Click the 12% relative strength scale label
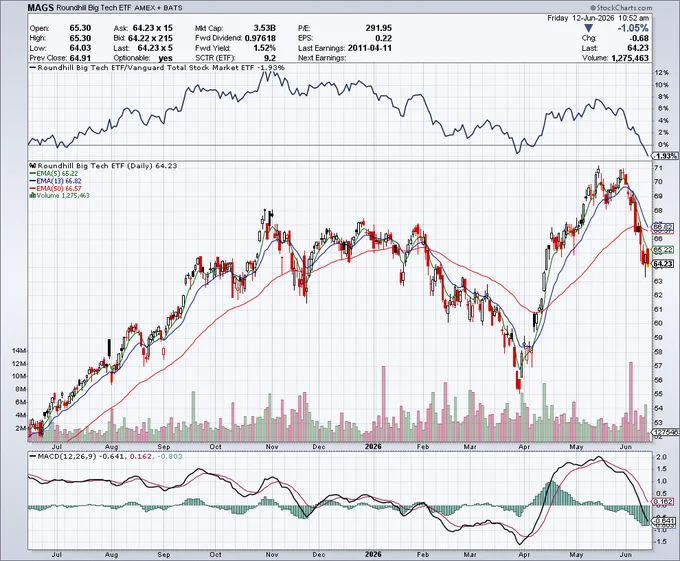The width and height of the screenshot is (680, 561). click(x=662, y=72)
